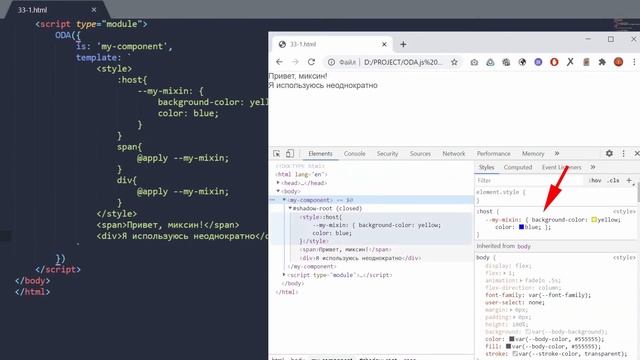Select the Computed sidebar tab

click(518, 167)
